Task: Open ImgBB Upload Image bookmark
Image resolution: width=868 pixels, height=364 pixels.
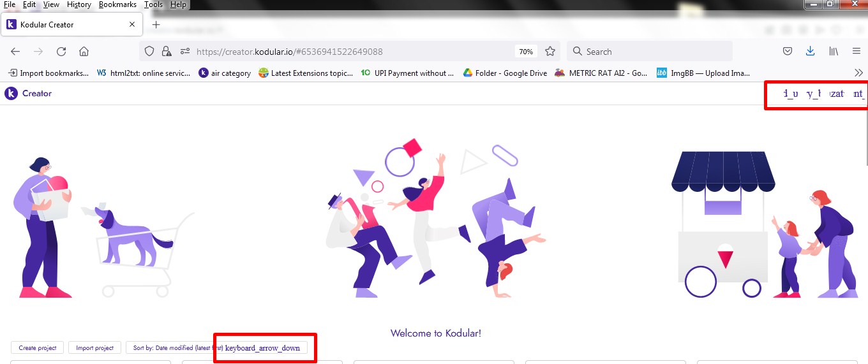Action: [x=703, y=73]
